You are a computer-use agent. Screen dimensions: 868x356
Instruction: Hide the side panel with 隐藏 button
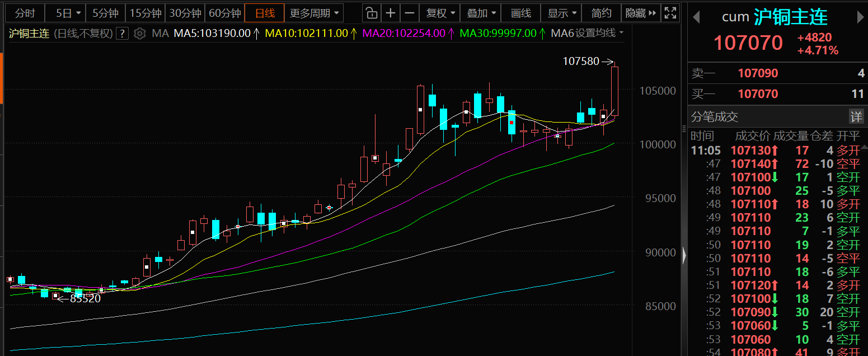tap(640, 13)
